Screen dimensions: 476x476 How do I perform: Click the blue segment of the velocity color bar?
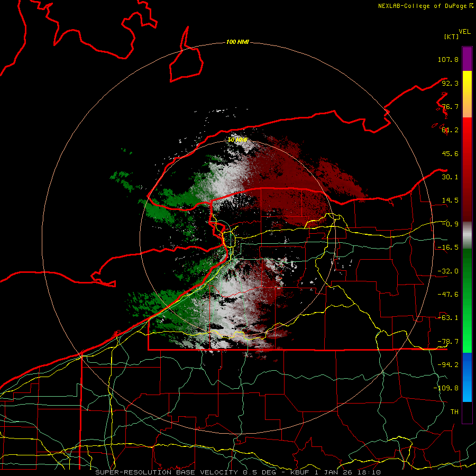467,377
